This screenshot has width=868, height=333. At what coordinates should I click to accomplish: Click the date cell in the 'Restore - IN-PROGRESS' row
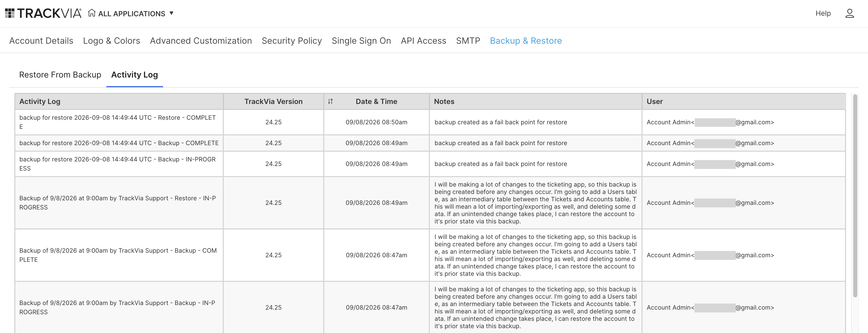pyautogui.click(x=377, y=203)
